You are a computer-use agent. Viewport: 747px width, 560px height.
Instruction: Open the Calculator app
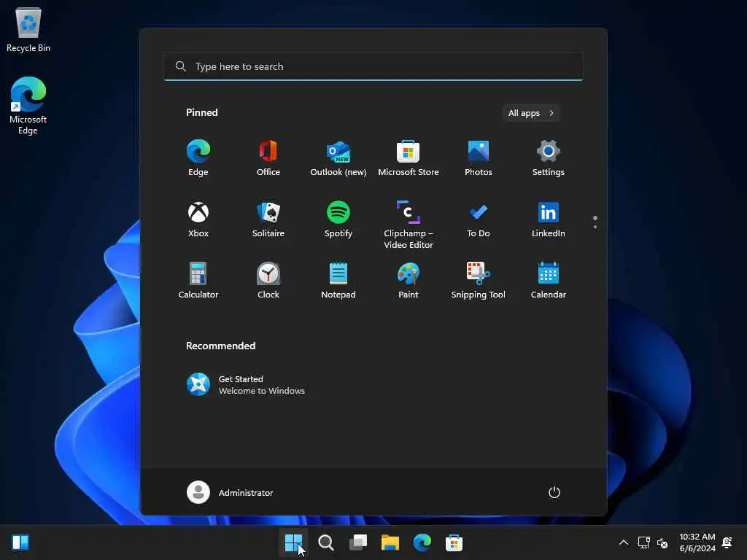pos(198,281)
